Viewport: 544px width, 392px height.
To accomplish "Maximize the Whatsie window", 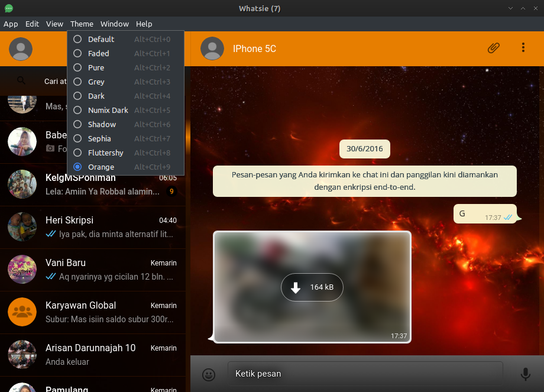I will 523,8.
